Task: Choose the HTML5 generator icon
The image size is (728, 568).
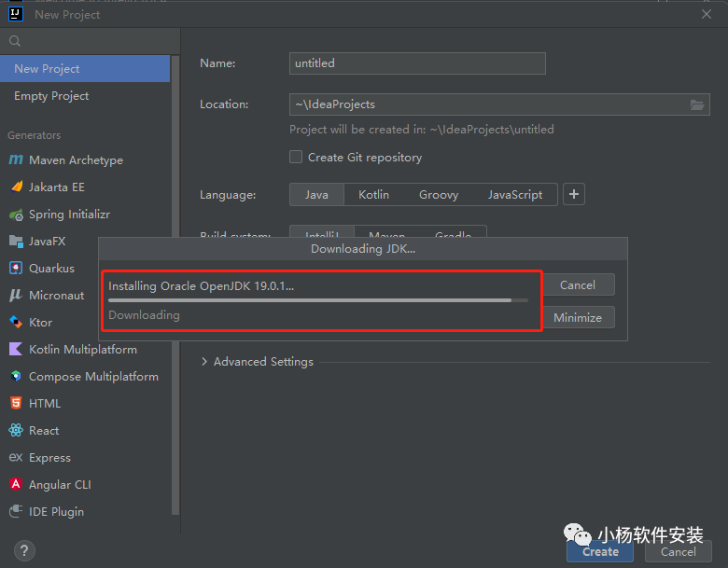Action: tap(16, 404)
